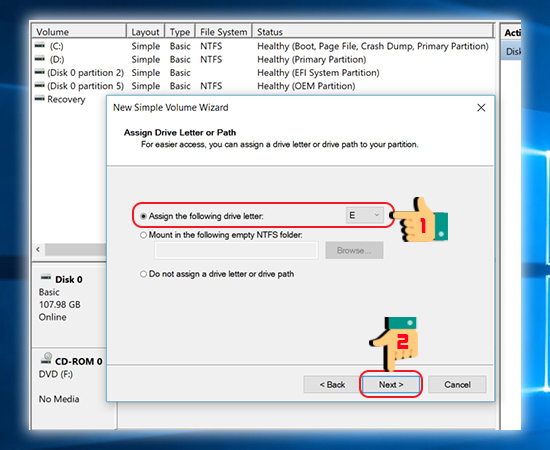Viewport: 550px width, 450px height.
Task: Choose Do not assign a drive letter
Action: (143, 274)
